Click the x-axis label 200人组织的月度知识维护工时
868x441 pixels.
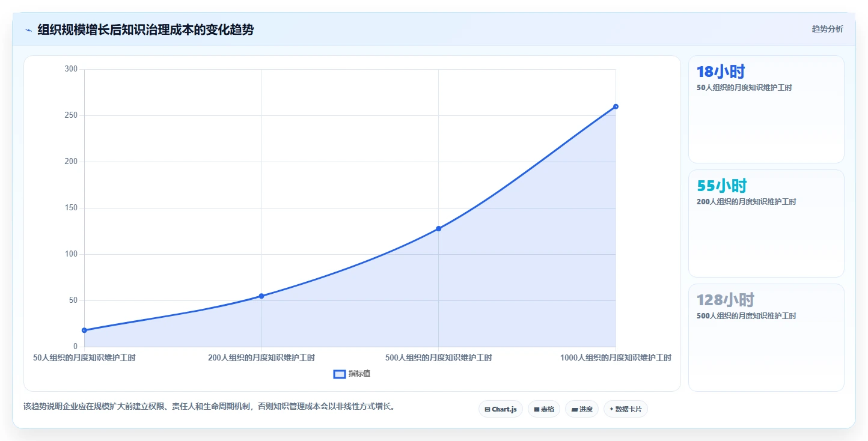tap(261, 357)
